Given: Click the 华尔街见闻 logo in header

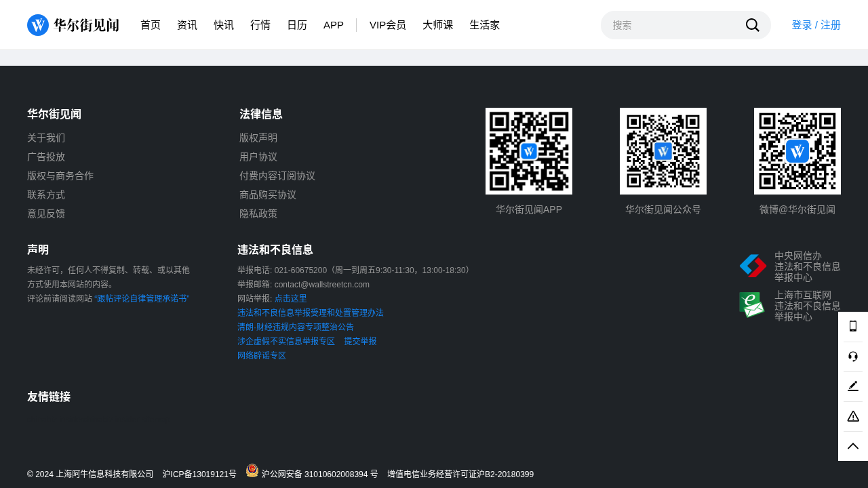Looking at the screenshot, I should point(73,25).
